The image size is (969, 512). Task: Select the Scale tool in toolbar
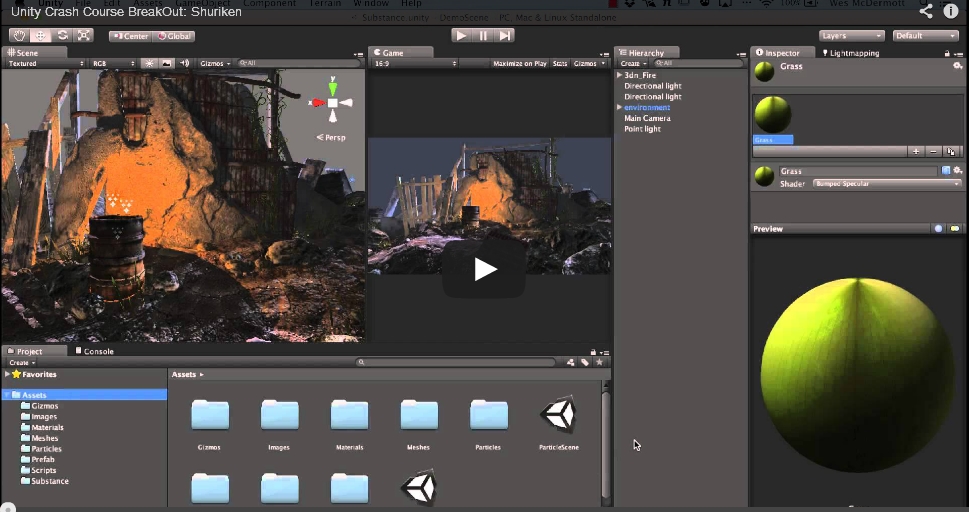pyautogui.click(x=84, y=35)
